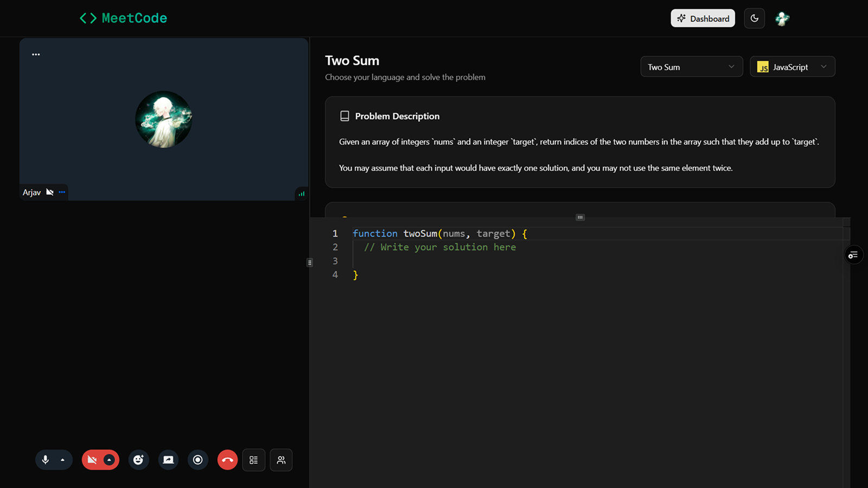Viewport: 868px width, 488px height.
Task: Open the JavaScript language dropdown
Action: [792, 66]
